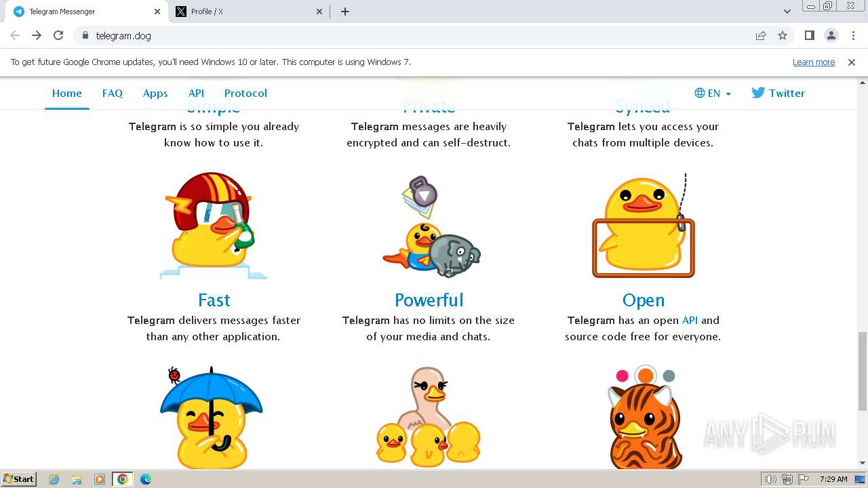Click the scrollbar down arrow
Image resolution: width=868 pixels, height=488 pixels.
click(x=862, y=463)
